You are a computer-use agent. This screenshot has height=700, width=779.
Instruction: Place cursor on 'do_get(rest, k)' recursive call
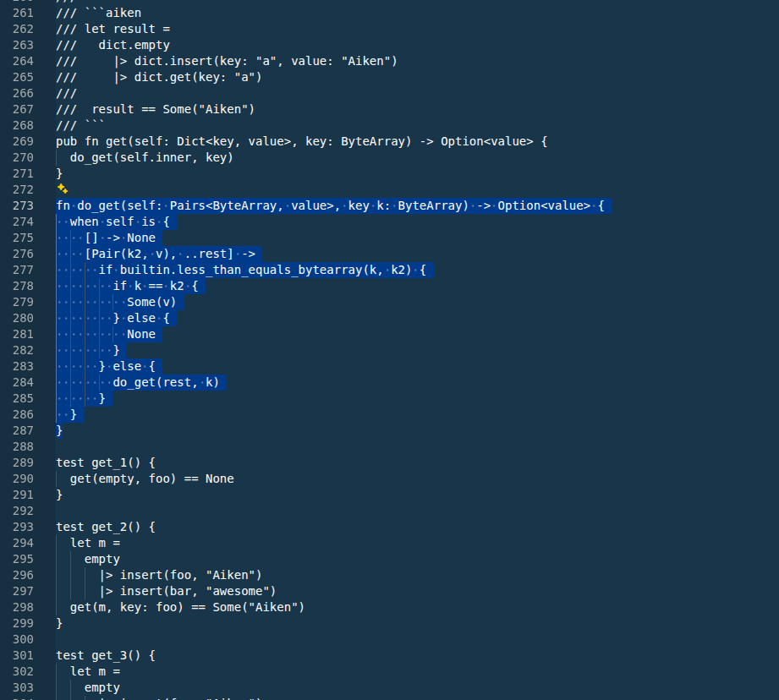point(166,382)
